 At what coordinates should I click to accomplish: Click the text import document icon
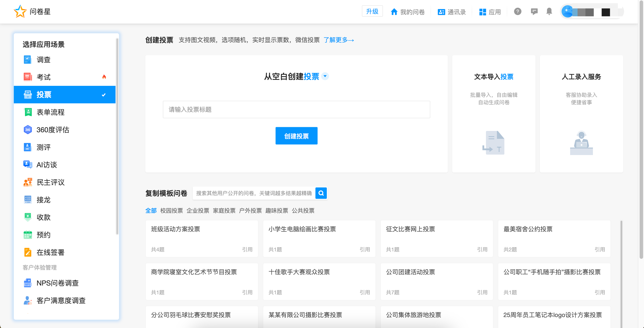[493, 143]
